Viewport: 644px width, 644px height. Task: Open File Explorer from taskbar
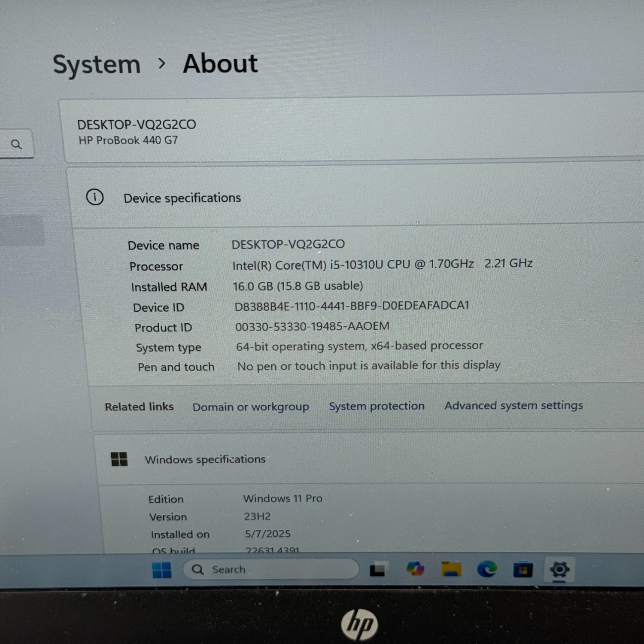(x=451, y=569)
